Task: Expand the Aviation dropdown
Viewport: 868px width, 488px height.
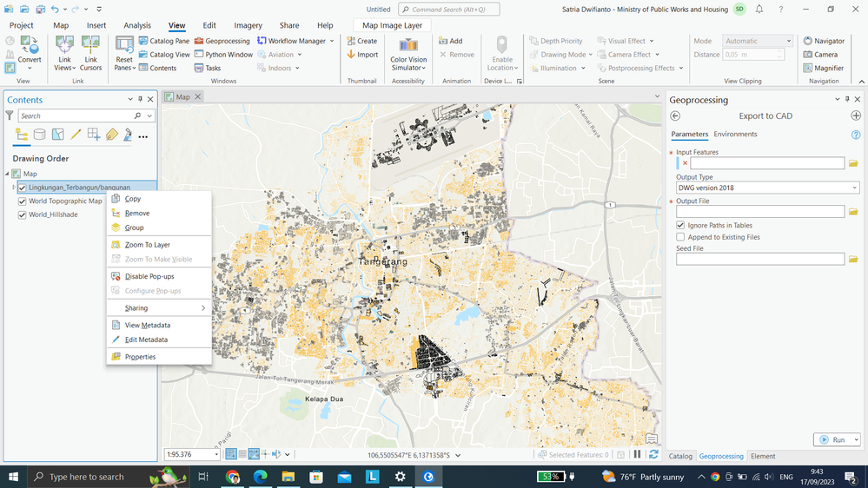Action: click(x=300, y=55)
